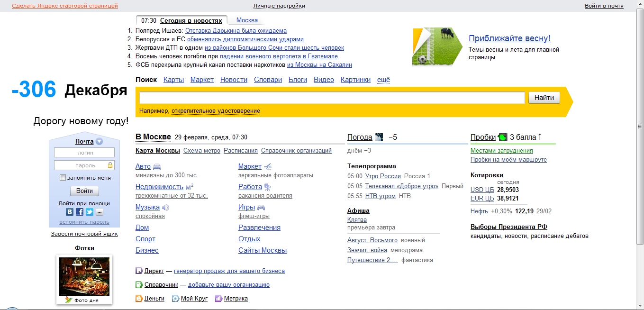Click the Справочник service icon
The height and width of the screenshot is (310, 644).
139,285
